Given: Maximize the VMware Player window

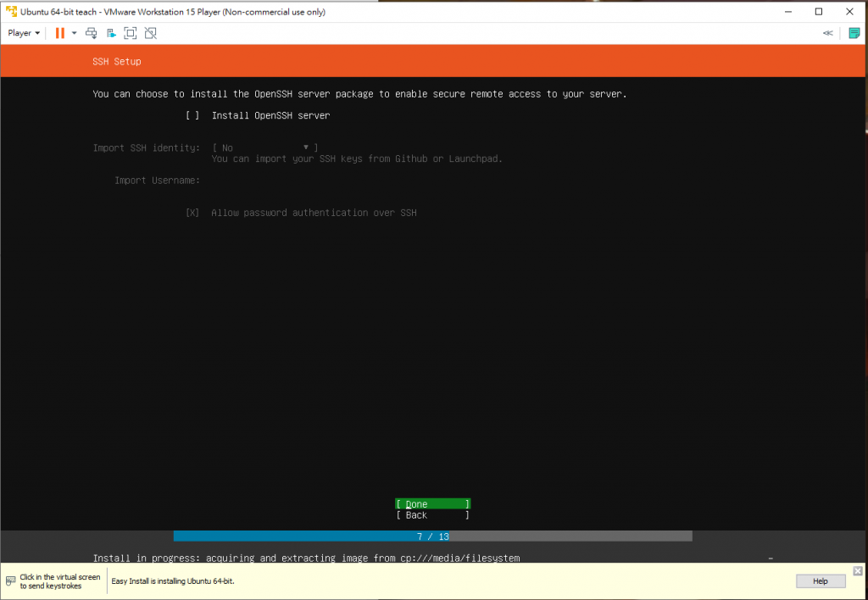Looking at the screenshot, I should (819, 12).
